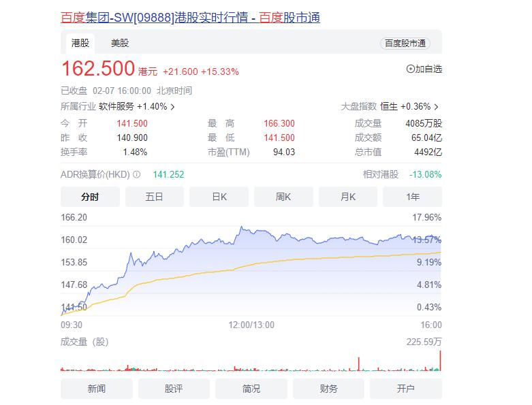Screen dimensions: 532x405
Task: Click the change value +21.600
Action: [x=180, y=72]
